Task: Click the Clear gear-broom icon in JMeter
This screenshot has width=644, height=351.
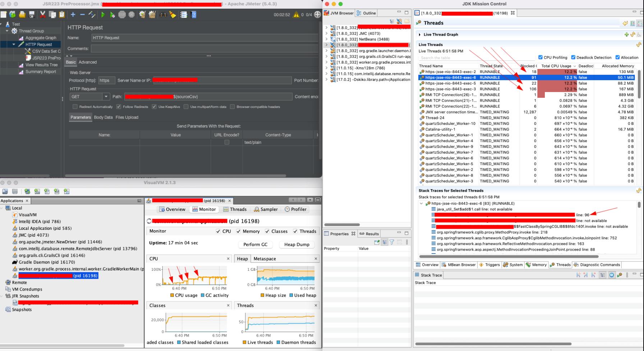Action: 142,14
